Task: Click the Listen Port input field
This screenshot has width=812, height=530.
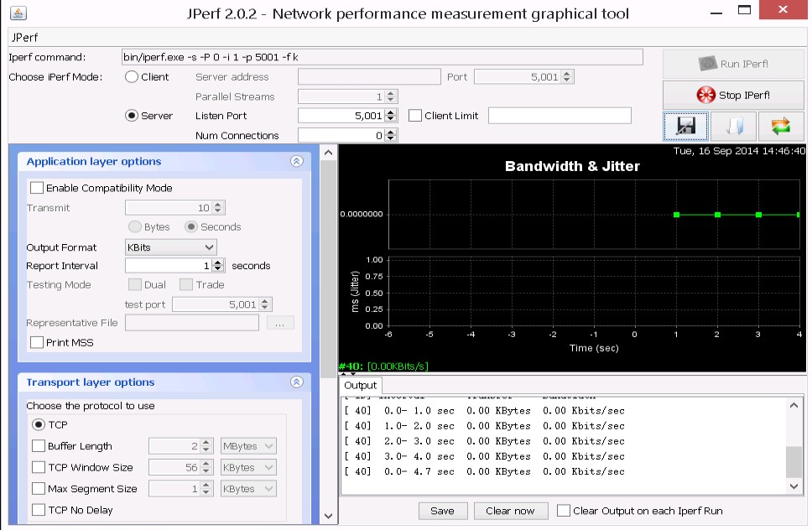Action: [341, 116]
